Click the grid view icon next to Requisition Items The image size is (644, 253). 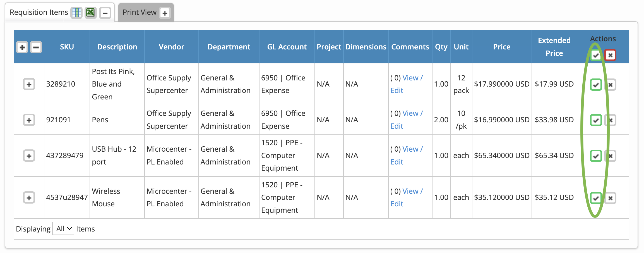click(x=76, y=12)
